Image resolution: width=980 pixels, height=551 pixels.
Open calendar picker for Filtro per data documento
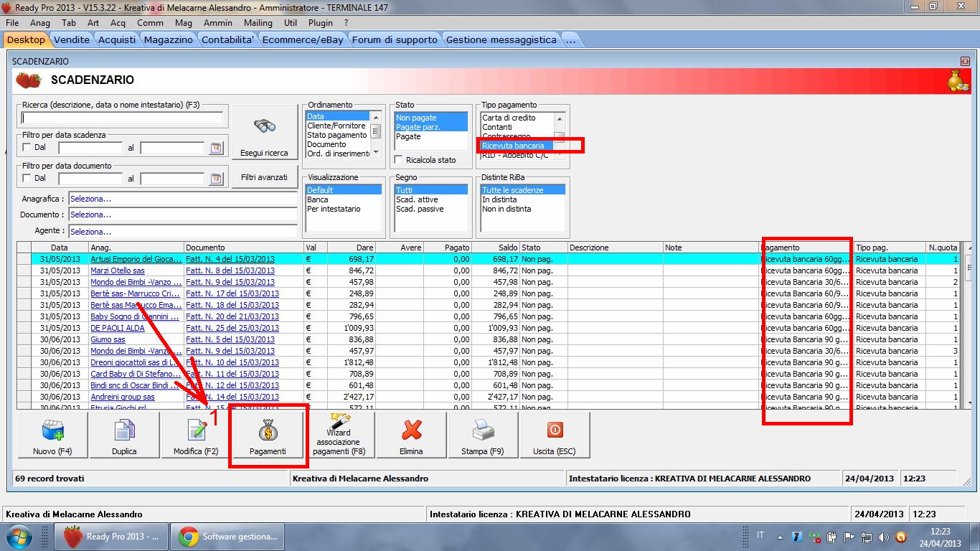[x=216, y=179]
